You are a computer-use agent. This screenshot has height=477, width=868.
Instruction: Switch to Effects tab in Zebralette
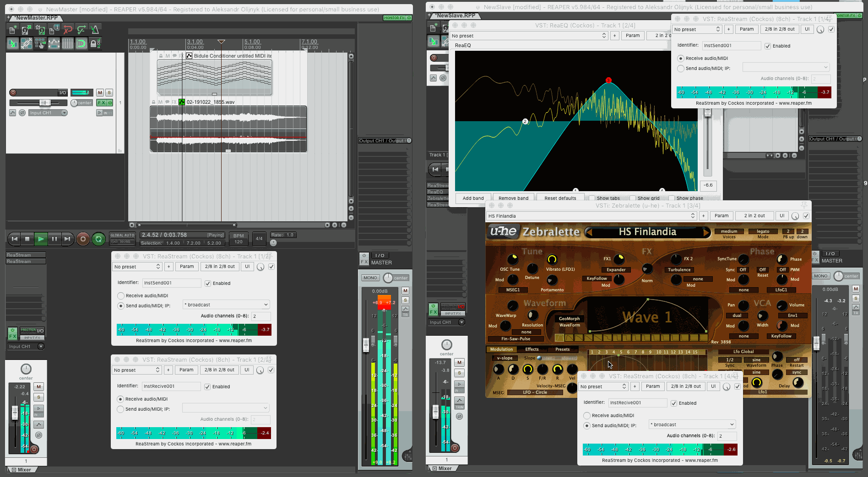point(532,349)
